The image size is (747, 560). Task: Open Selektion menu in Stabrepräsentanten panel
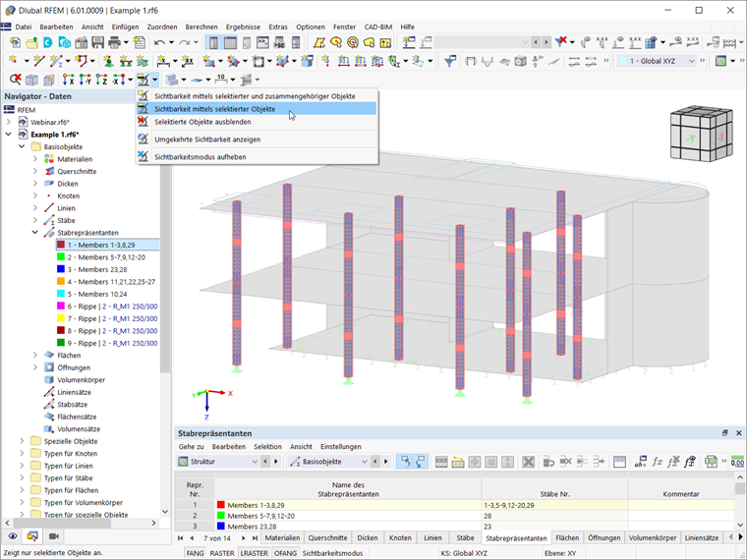pos(267,447)
